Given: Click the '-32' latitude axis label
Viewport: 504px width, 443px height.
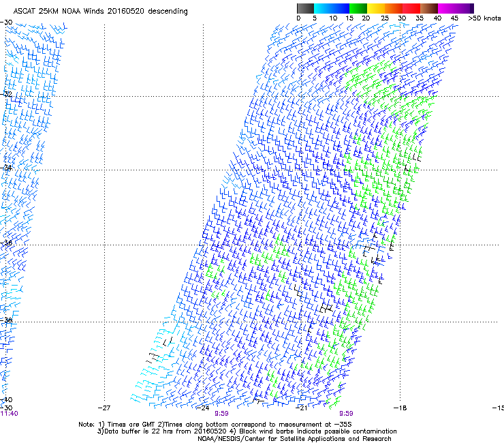Looking at the screenshot, I should point(6,94).
